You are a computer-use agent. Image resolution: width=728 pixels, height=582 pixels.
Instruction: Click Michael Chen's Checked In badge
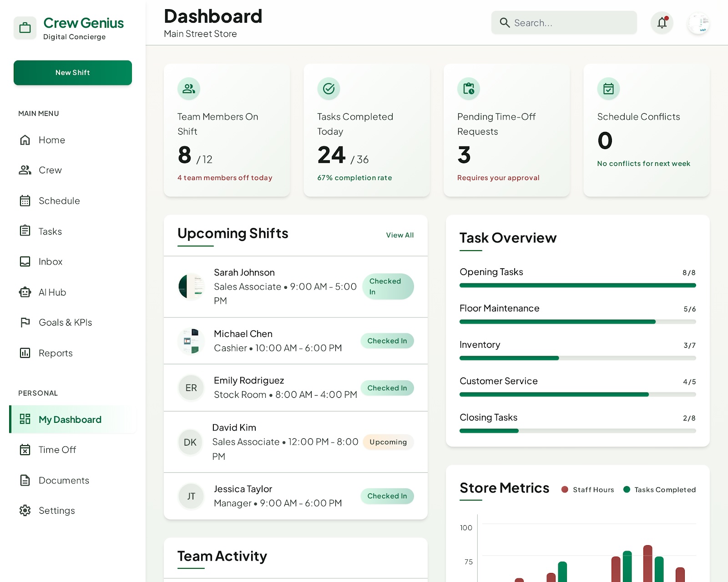coord(387,341)
